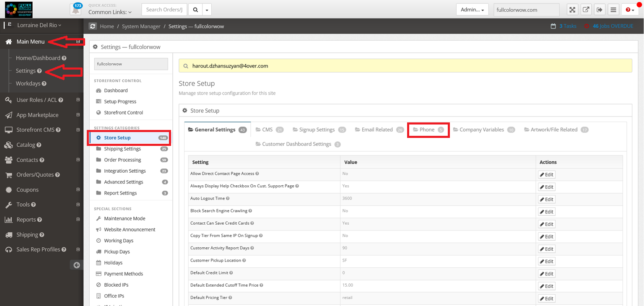Expand the Lorraine Del Rio user menu
Image resolution: width=644 pixels, height=306 pixels.
point(39,25)
